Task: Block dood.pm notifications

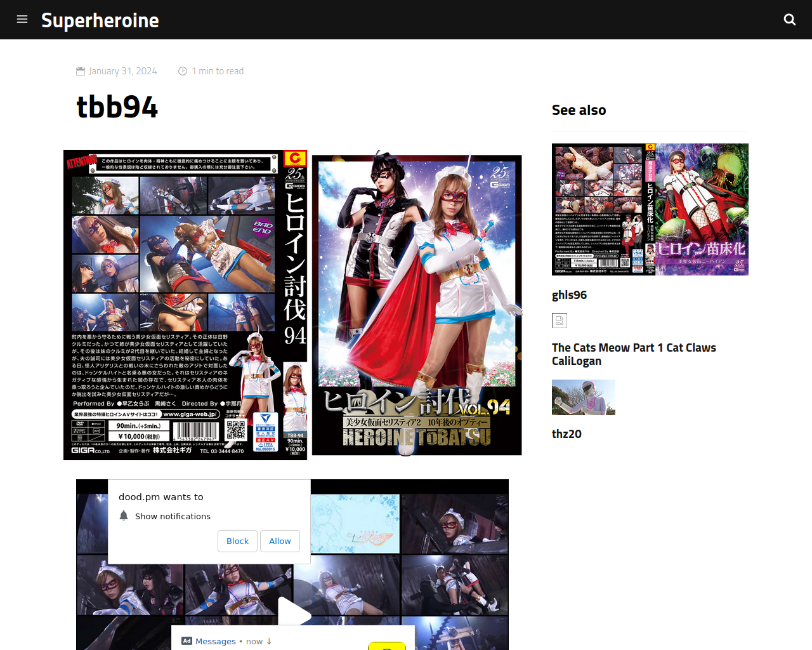Action: click(x=238, y=541)
